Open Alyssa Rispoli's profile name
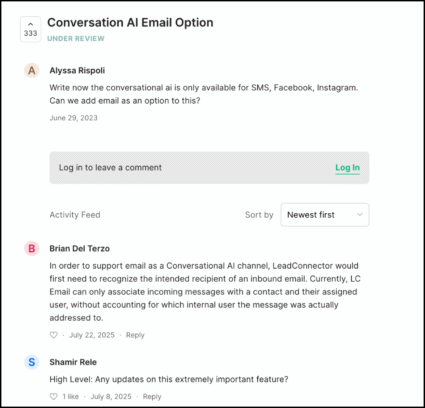 pyautogui.click(x=77, y=71)
